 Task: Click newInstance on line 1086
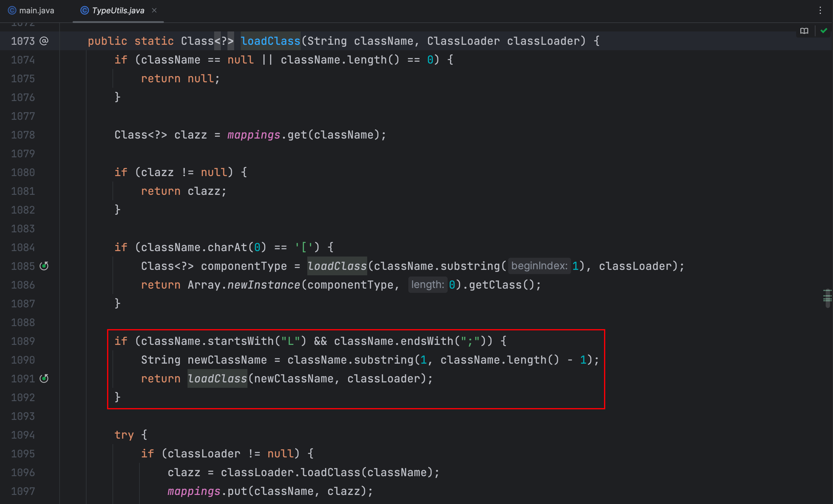coord(264,285)
